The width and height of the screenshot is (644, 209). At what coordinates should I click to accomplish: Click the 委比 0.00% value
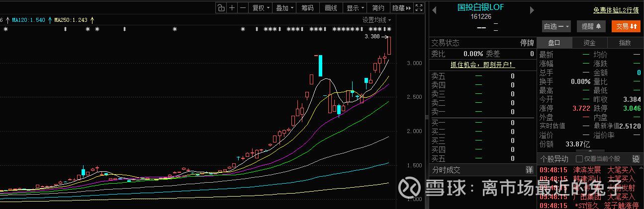pyautogui.click(x=473, y=54)
